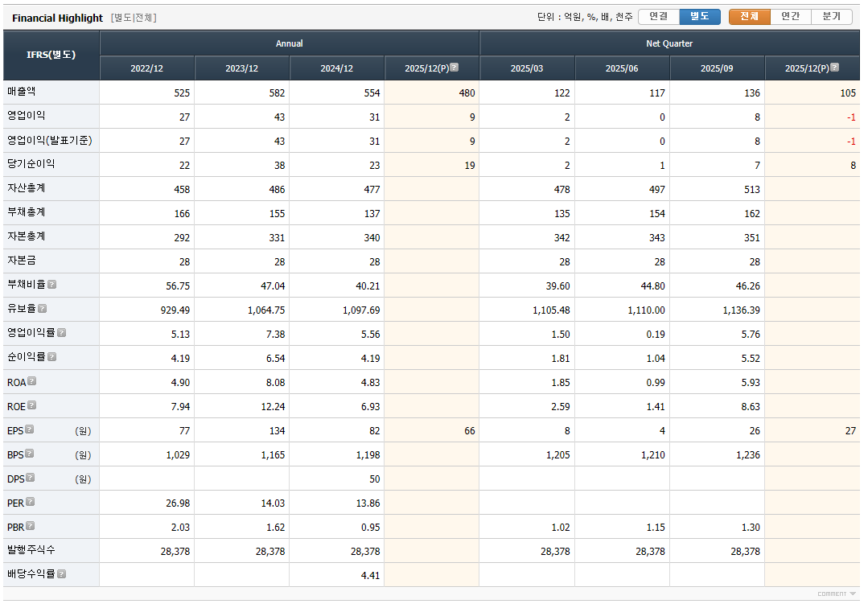Click PBR value 1.30 for 2025/09

(x=751, y=527)
